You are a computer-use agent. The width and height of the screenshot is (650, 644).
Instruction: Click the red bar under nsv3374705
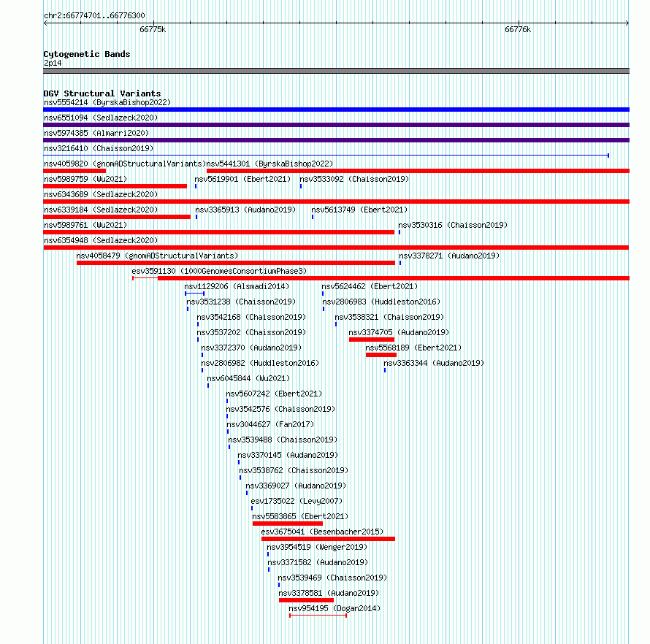click(372, 340)
